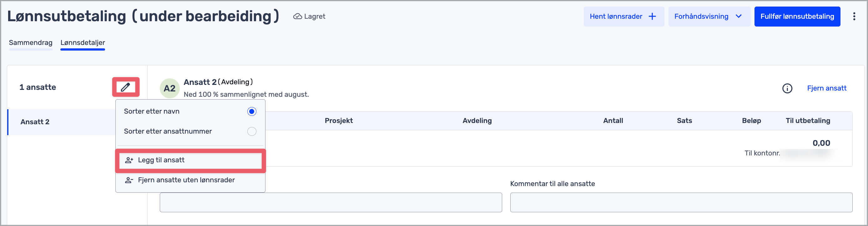Click the cloud Lagret status icon
Image resolution: width=868 pixels, height=226 pixels.
[297, 17]
